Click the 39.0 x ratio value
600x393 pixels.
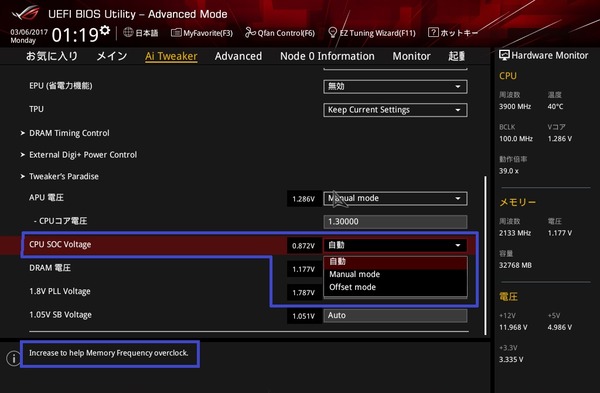pos(509,171)
